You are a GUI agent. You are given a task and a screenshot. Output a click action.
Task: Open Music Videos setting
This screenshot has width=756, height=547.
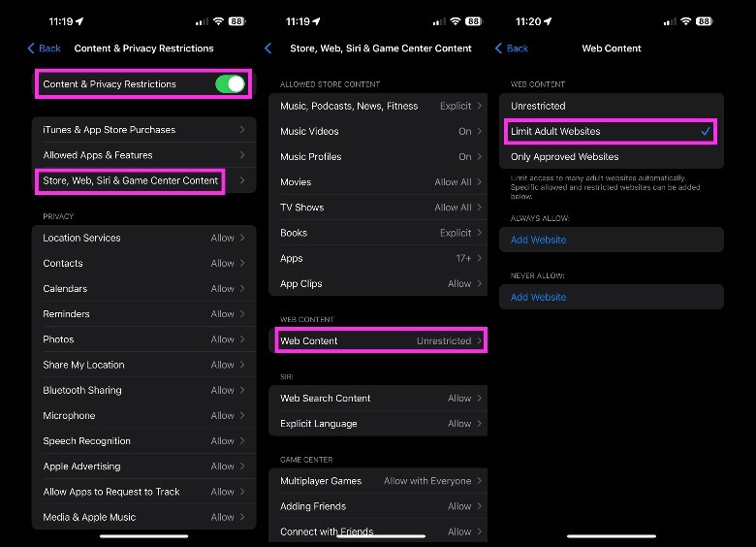click(x=378, y=131)
